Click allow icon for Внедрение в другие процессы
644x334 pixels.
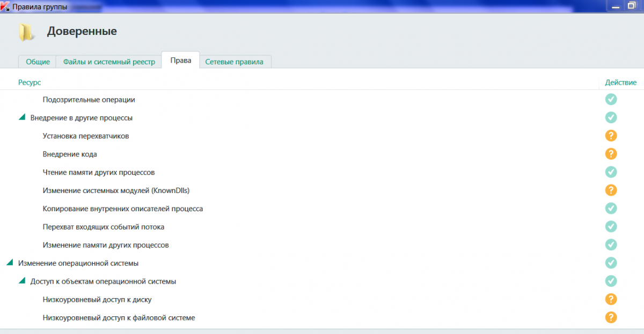coord(611,117)
